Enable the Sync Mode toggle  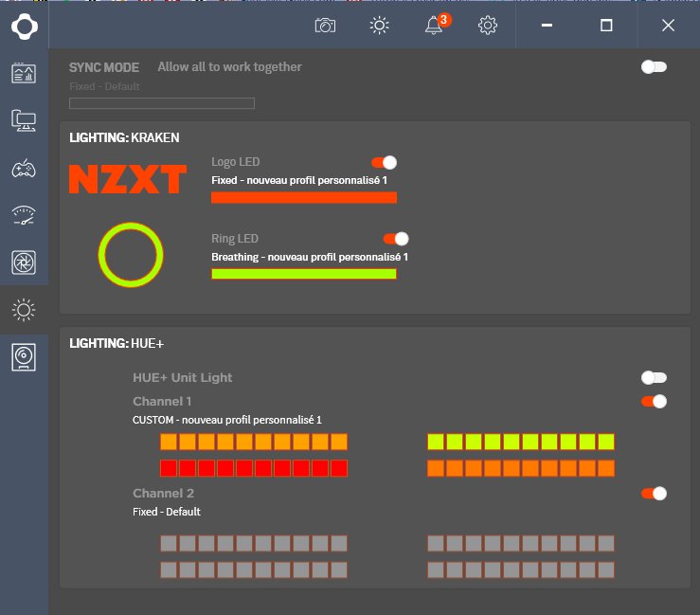coord(654,67)
